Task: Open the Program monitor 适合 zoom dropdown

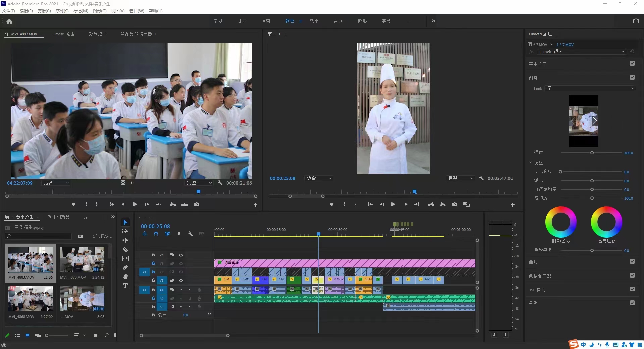Action: click(x=319, y=178)
